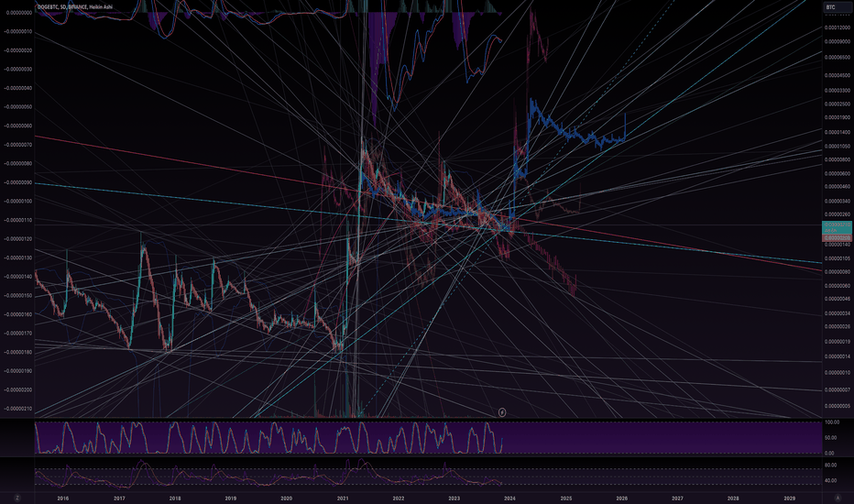Image resolution: width=854 pixels, height=504 pixels.
Task: Click the teal current price label on axis
Action: pyautogui.click(x=838, y=226)
